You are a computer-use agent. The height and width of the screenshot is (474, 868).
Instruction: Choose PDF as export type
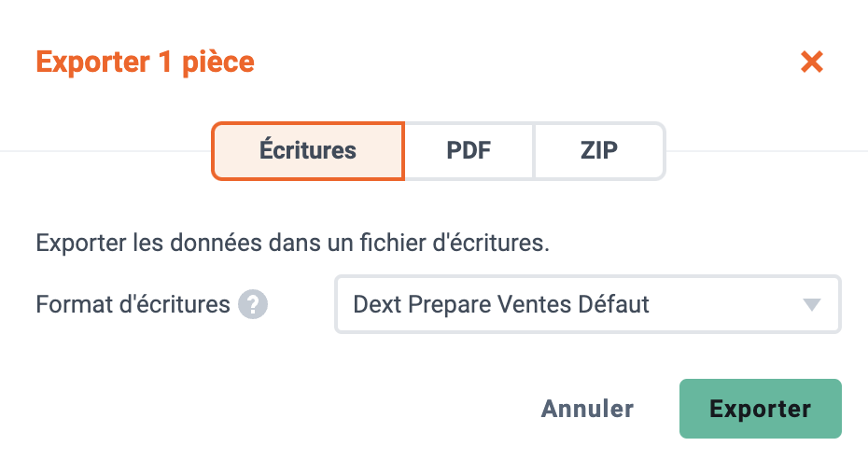click(x=469, y=150)
